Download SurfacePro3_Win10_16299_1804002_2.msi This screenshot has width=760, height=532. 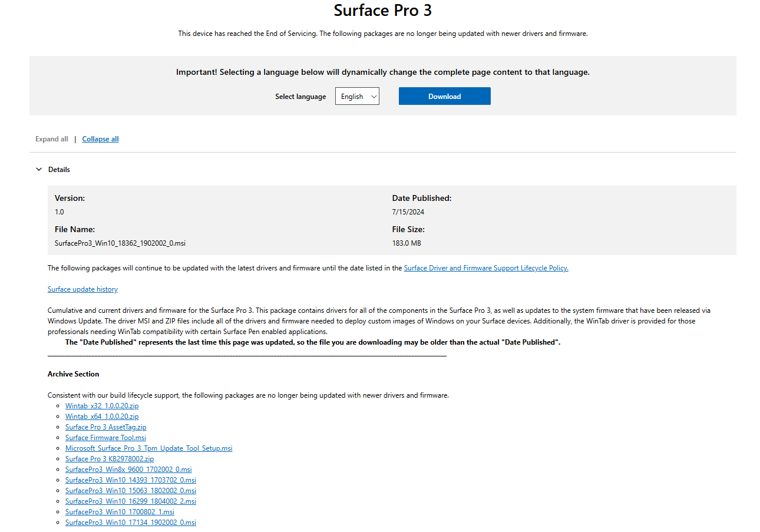pos(131,501)
